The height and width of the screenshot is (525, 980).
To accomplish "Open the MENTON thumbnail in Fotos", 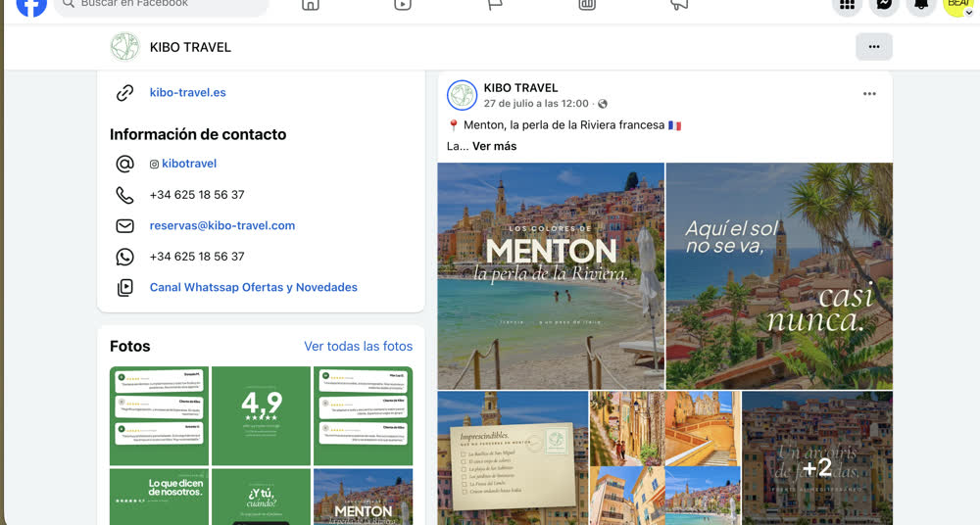I will (x=364, y=497).
